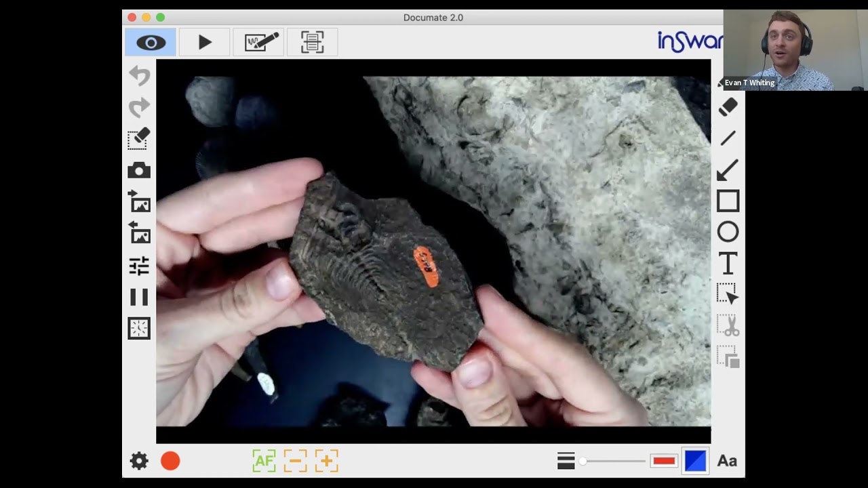Open the whiteboard annotation tab
The width and height of the screenshot is (868, 488).
[258, 43]
